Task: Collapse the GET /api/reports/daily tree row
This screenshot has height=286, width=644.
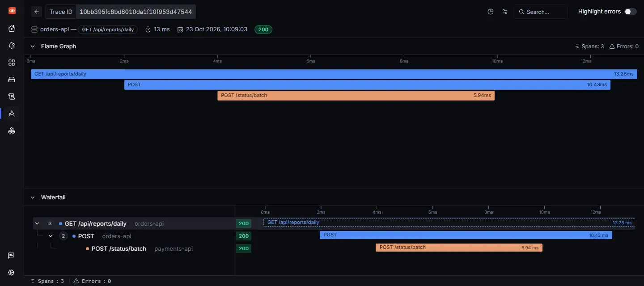Action: [37, 223]
